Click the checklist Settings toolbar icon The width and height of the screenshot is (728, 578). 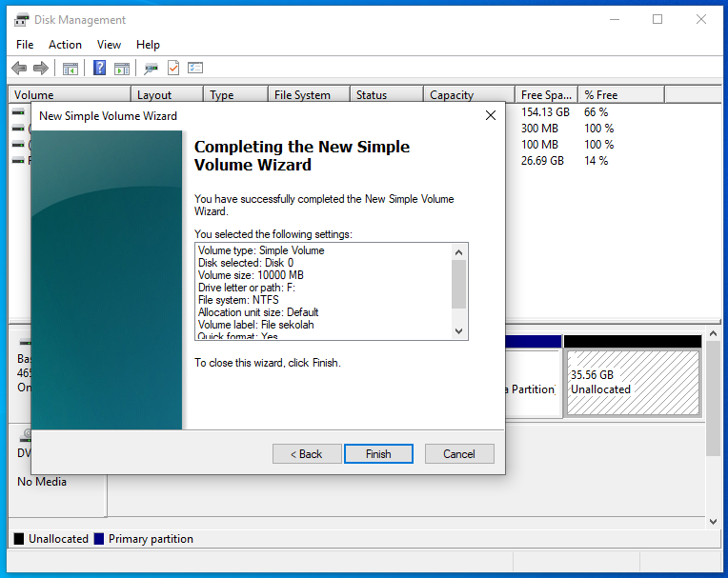pos(195,68)
